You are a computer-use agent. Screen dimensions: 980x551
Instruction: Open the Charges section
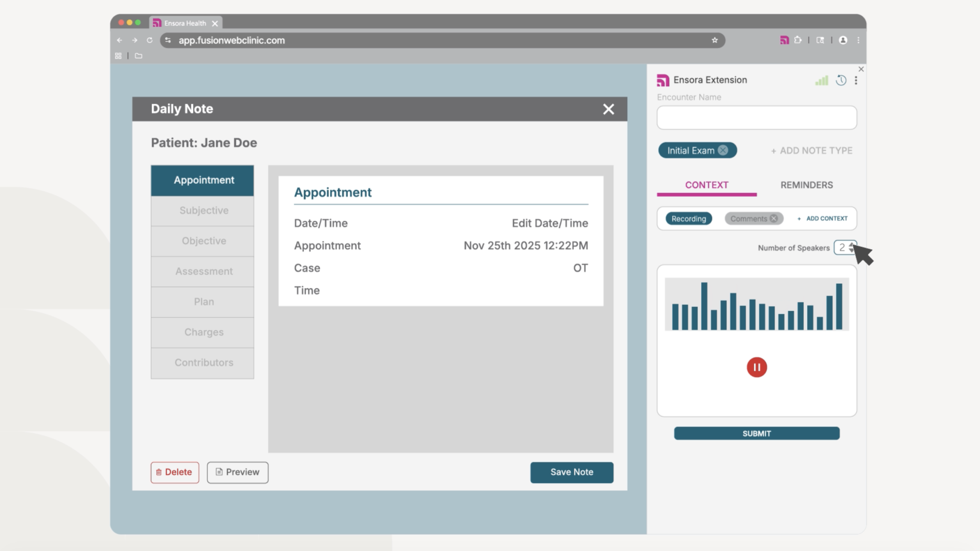click(x=203, y=332)
